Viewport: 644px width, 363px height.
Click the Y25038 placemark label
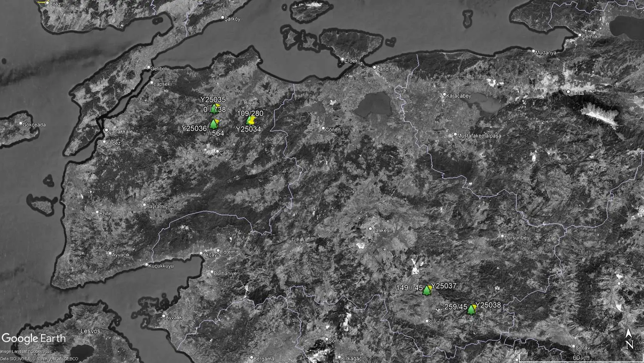488,305
